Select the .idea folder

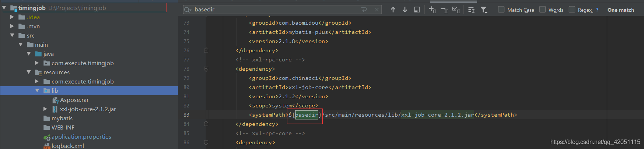click(33, 17)
